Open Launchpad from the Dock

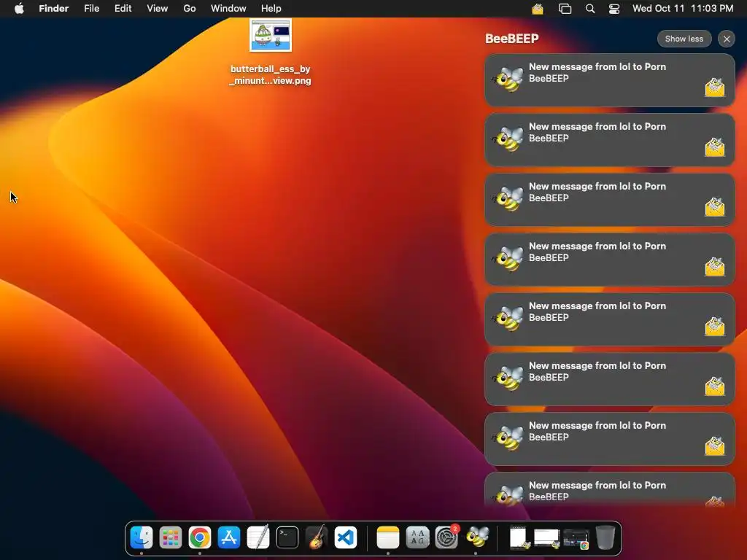(x=171, y=537)
